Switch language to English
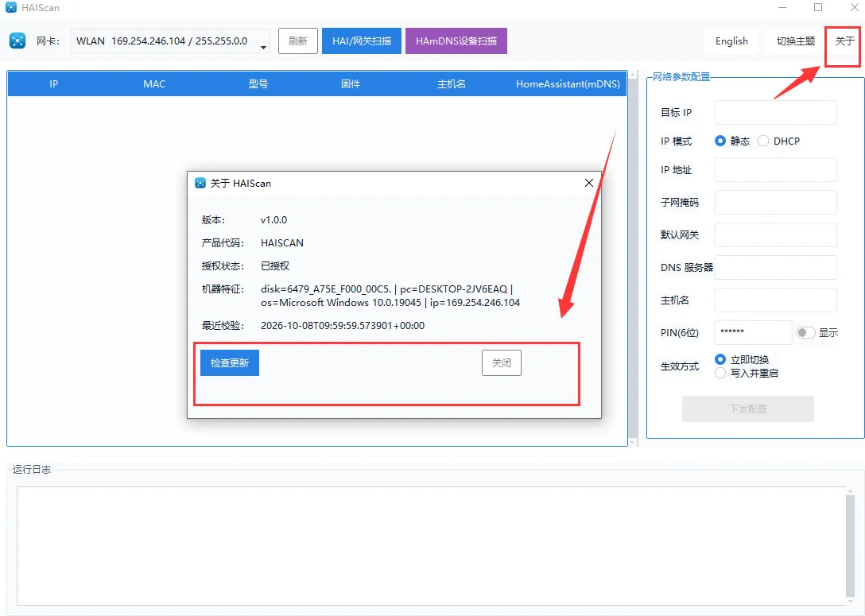This screenshot has height=616, width=865. coord(731,41)
